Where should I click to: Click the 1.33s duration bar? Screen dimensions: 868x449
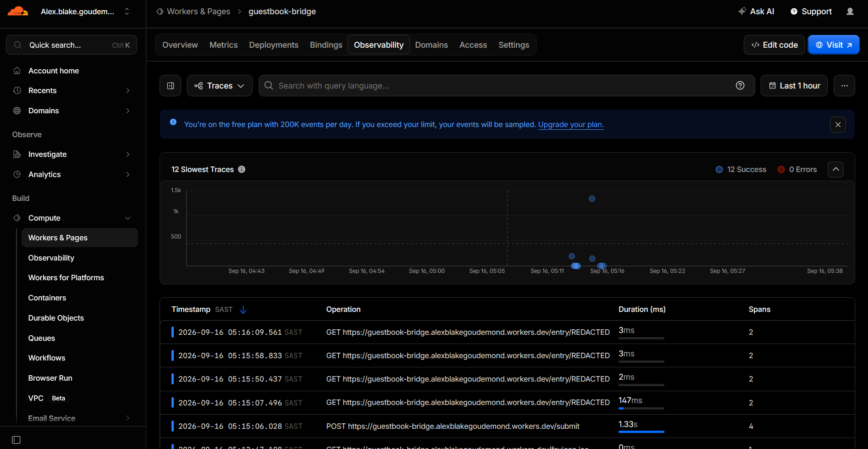(x=641, y=432)
